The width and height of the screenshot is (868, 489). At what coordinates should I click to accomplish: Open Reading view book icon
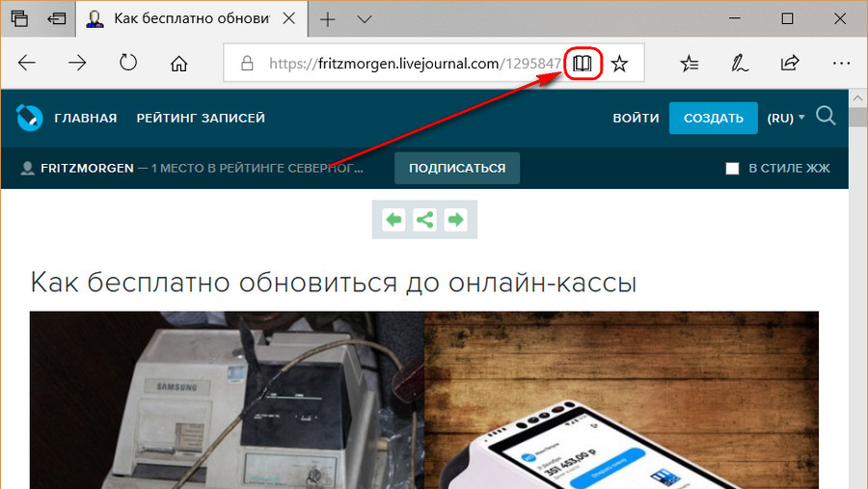(x=582, y=64)
